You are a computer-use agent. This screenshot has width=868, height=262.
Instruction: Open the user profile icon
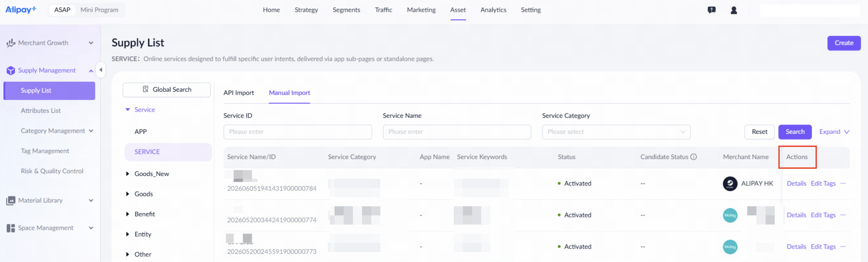click(x=734, y=10)
